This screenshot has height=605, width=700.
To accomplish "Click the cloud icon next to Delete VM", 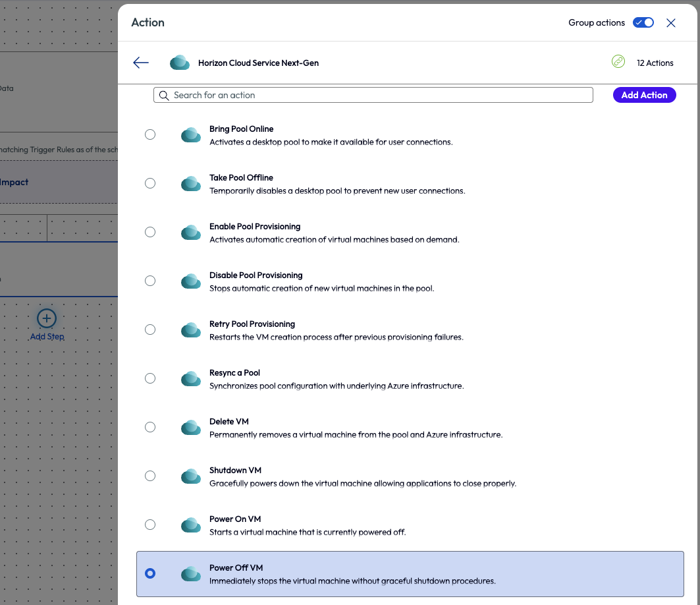I will 191,427.
